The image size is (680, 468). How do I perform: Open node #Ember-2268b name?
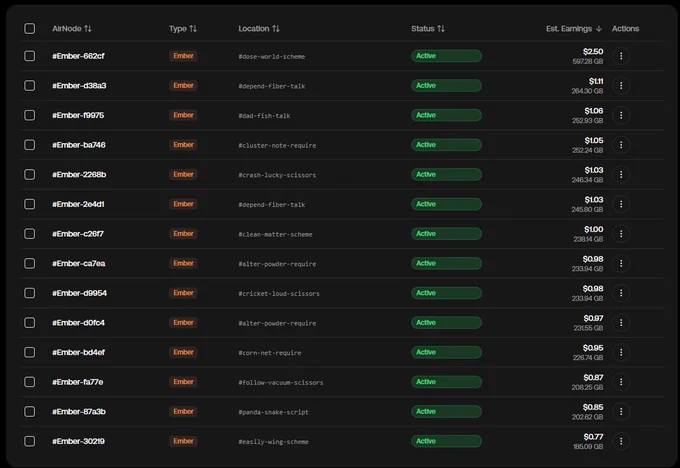point(79,175)
